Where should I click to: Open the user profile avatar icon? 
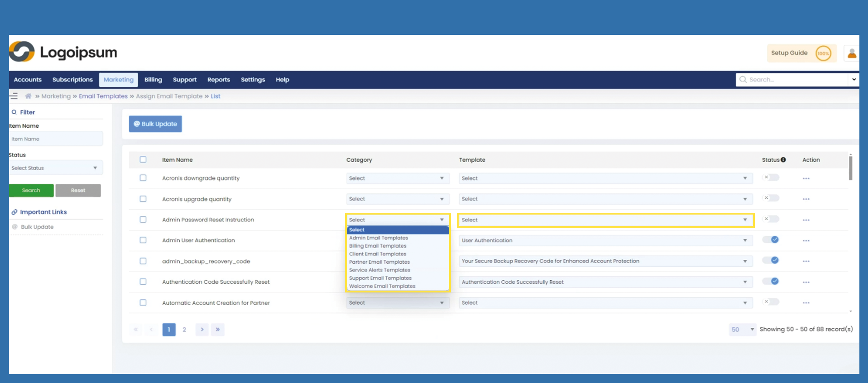852,53
